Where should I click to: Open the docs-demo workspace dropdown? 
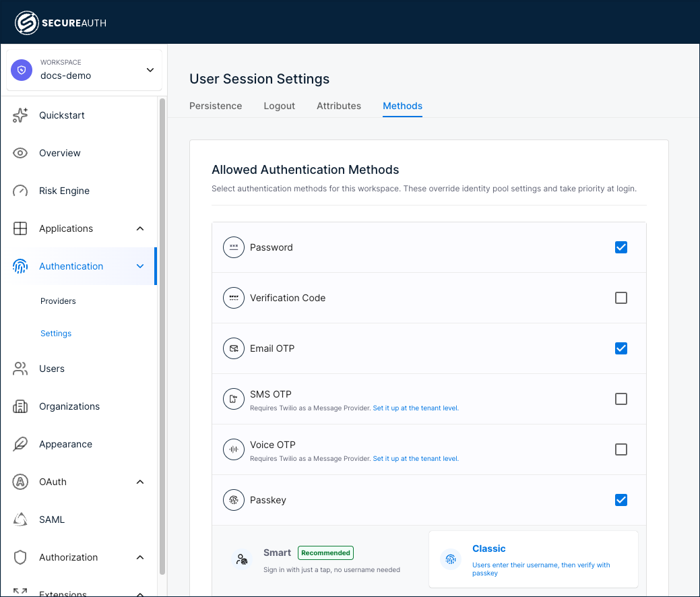(x=150, y=69)
